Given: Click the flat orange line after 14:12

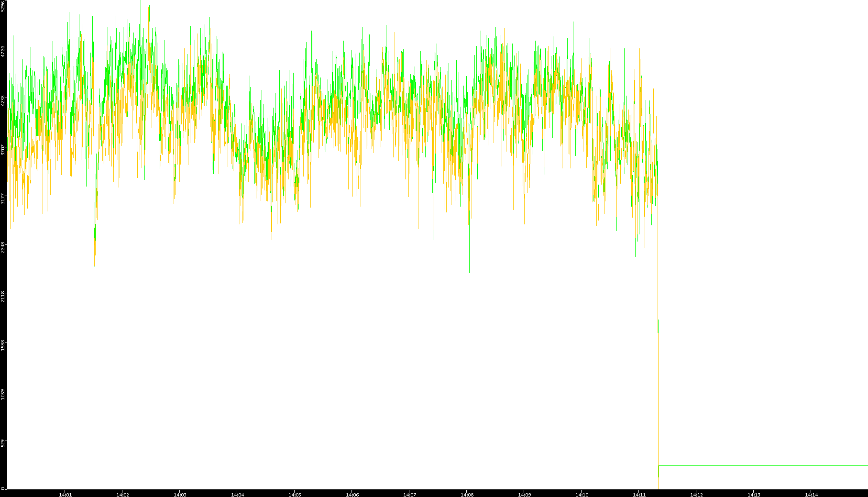Looking at the screenshot, I should (765, 465).
